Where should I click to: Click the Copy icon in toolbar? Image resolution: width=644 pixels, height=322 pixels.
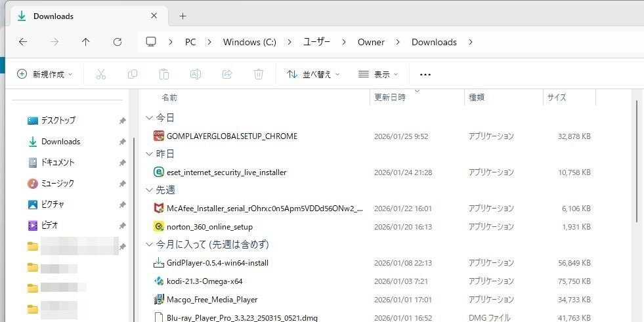point(133,74)
